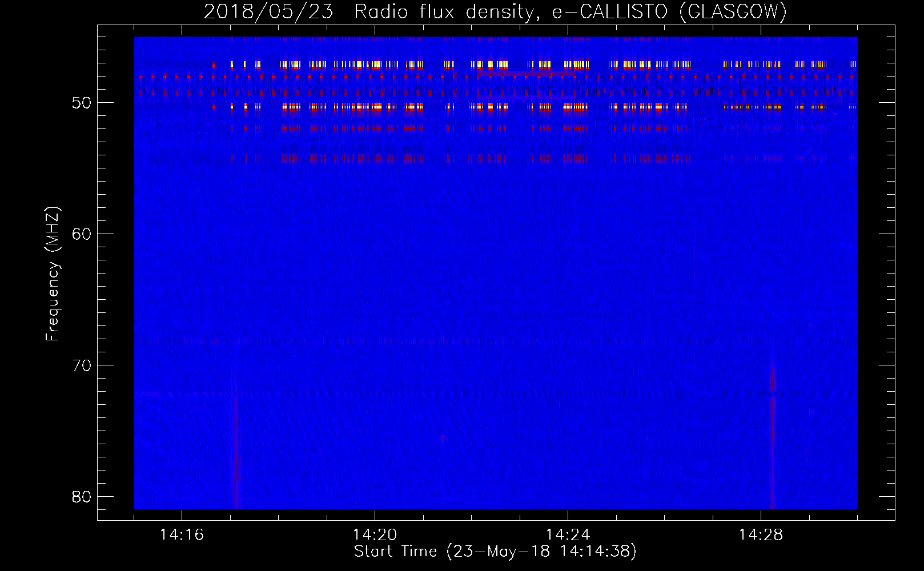
Task: Click the 80 MHz frequency tick label
Action: 82,497
